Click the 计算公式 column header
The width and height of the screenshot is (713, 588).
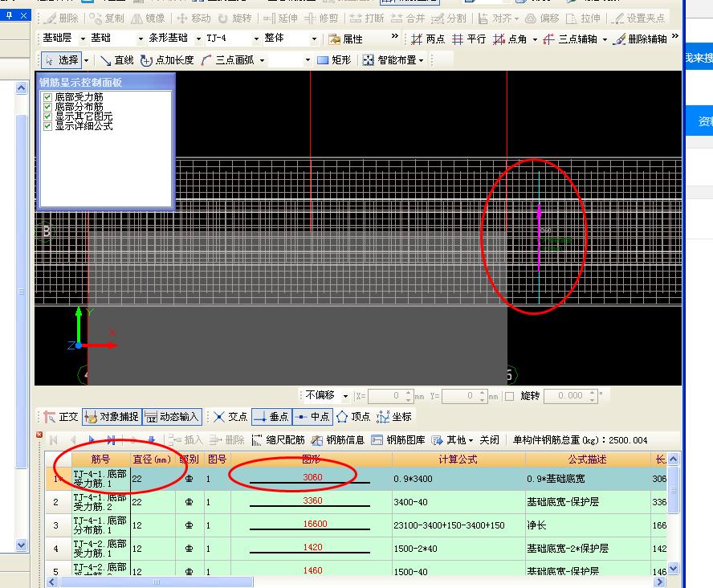click(458, 459)
